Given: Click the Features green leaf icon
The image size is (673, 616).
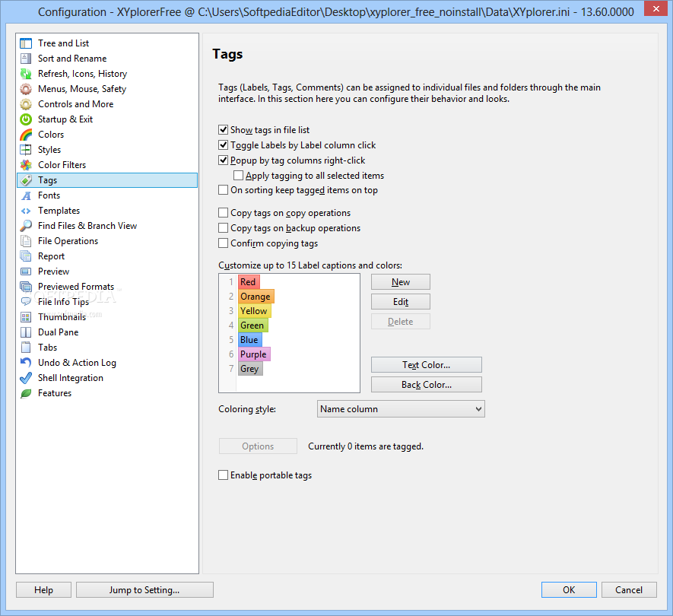Looking at the screenshot, I should [26, 393].
